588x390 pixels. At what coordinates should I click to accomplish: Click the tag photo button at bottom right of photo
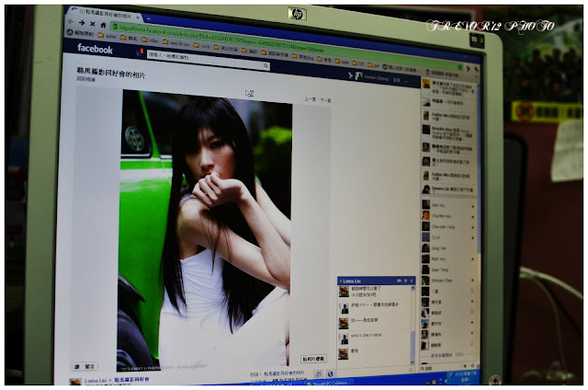[x=313, y=359]
